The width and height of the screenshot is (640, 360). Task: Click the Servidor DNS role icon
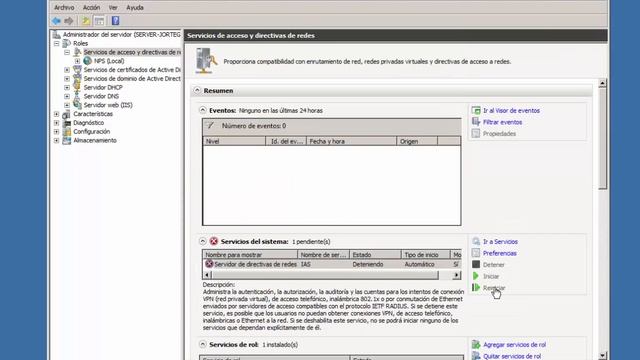click(77, 96)
